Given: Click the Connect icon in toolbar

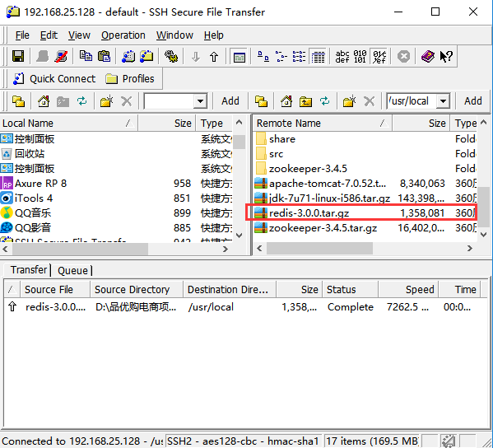Looking at the screenshot, I should tap(42, 57).
